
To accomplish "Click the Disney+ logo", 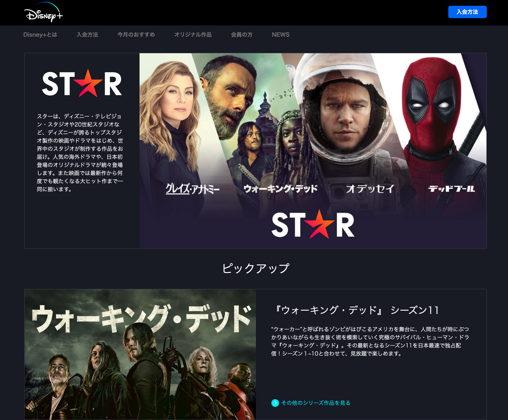I will coord(44,12).
